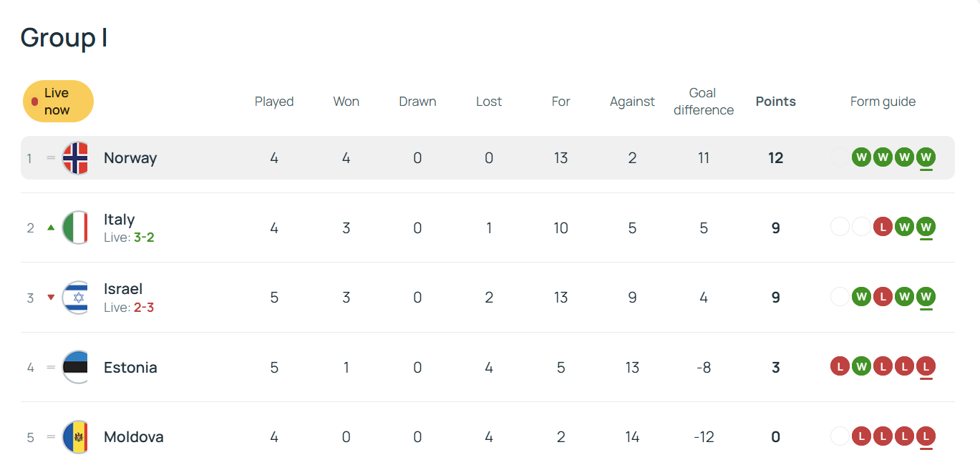Click Italy's live 3-2 score

point(144,238)
